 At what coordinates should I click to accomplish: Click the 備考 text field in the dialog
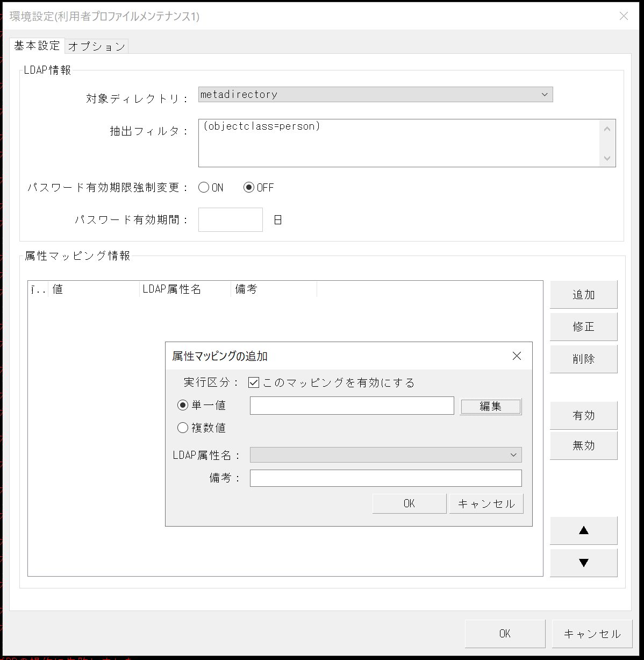(x=385, y=478)
